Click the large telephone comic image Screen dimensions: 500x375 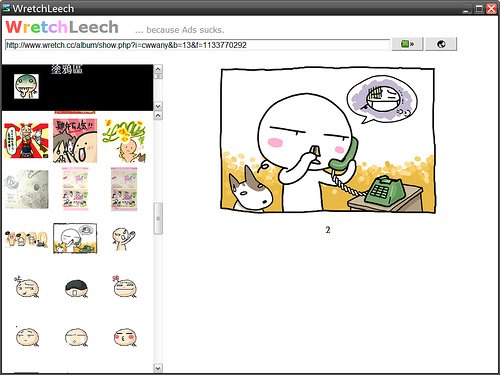click(x=328, y=140)
